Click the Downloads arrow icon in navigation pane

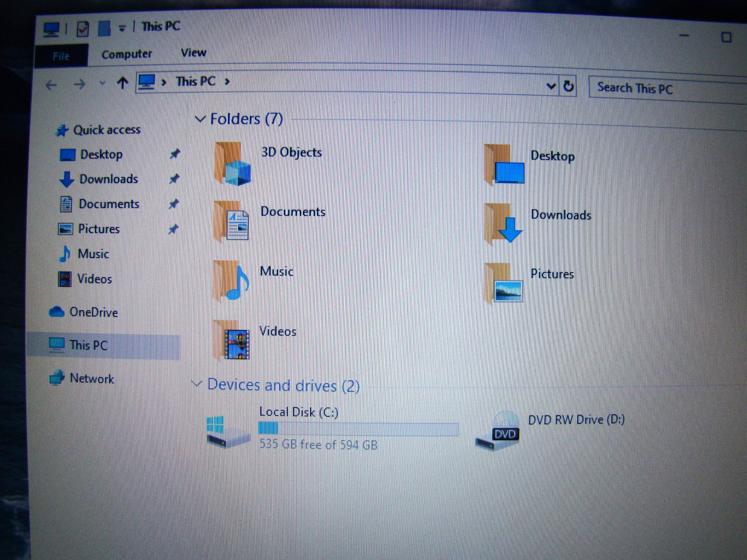click(x=67, y=180)
